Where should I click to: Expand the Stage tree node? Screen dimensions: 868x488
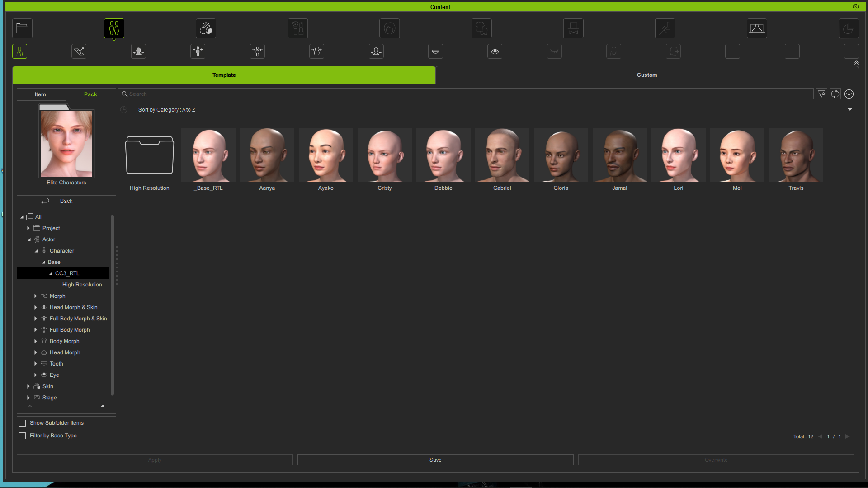(x=28, y=398)
